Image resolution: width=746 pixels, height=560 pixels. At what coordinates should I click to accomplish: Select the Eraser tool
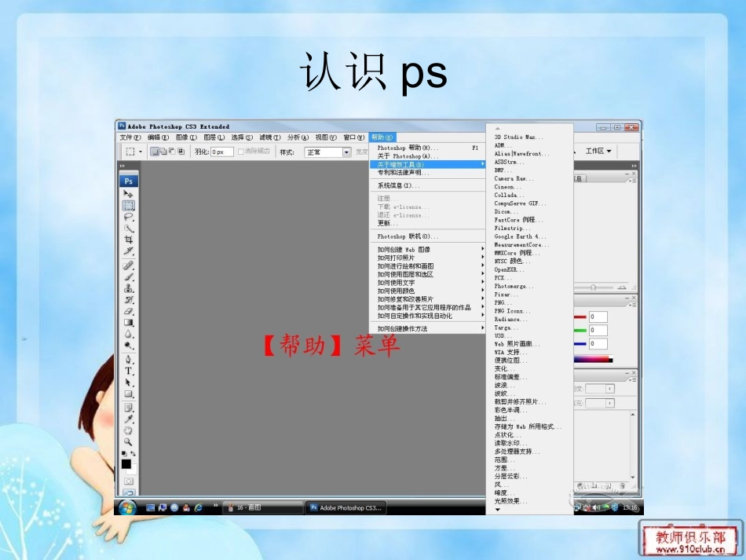click(x=129, y=311)
